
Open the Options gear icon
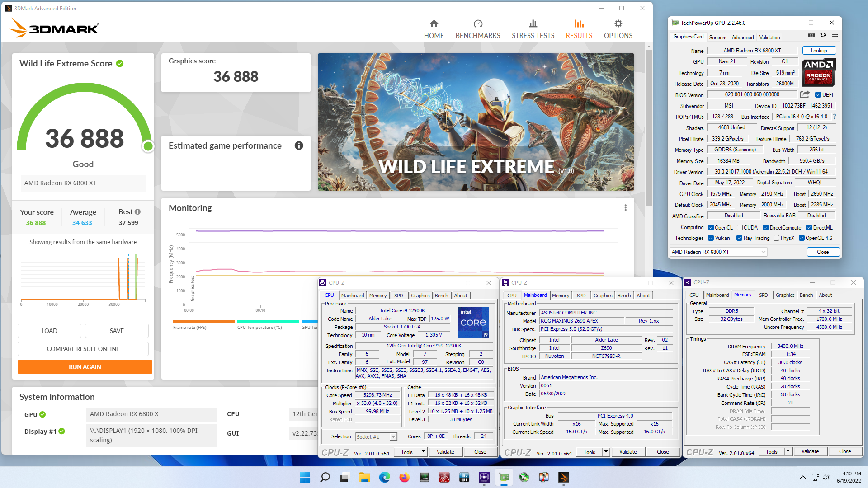pos(618,23)
